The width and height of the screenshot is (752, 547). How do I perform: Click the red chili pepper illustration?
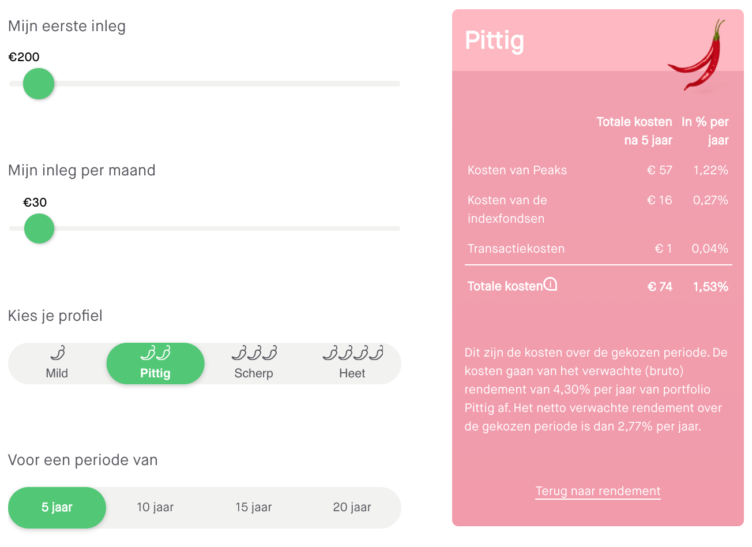point(702,56)
